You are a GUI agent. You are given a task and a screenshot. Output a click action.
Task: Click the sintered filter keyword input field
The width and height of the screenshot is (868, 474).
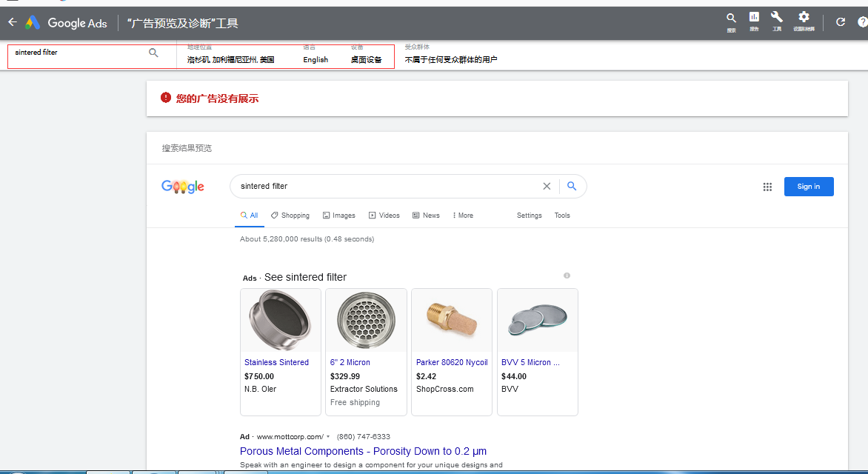pos(78,53)
